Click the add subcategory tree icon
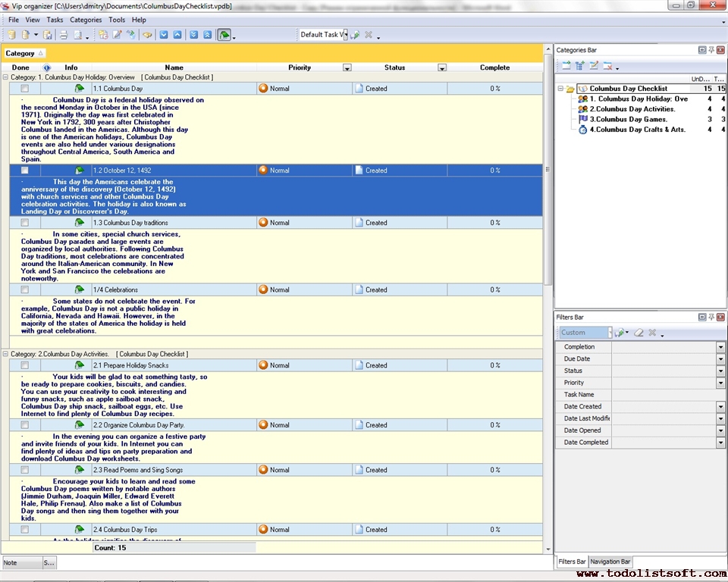This screenshot has height=582, width=728. coord(580,66)
